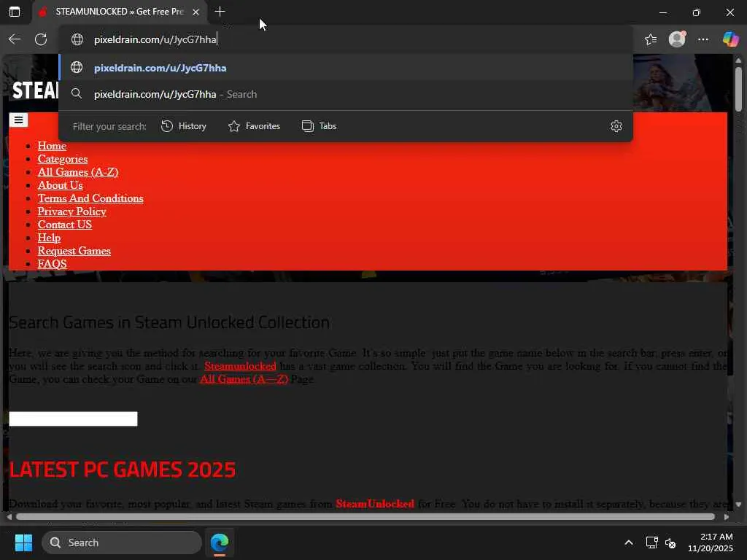Open the Favorites star toolbar icon

tap(651, 39)
